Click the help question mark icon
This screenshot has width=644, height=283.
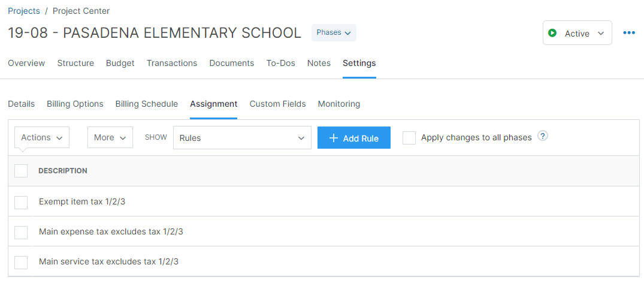543,136
